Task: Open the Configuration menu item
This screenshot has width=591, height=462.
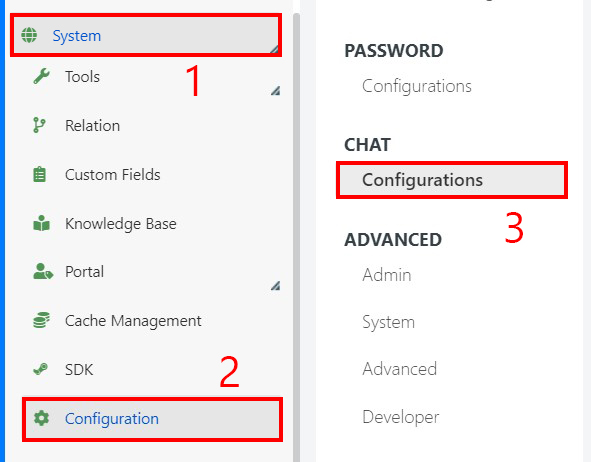Action: 152,419
